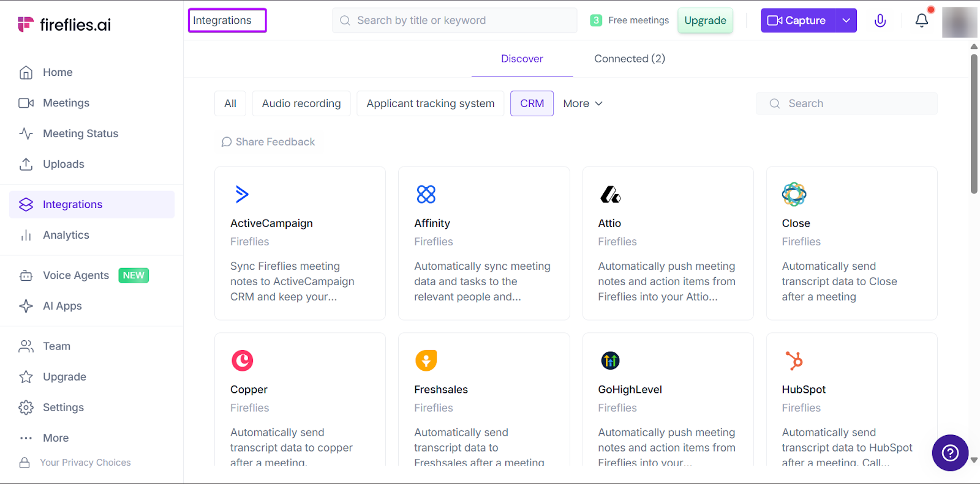Click Close's description about transcript data

pos(839,281)
